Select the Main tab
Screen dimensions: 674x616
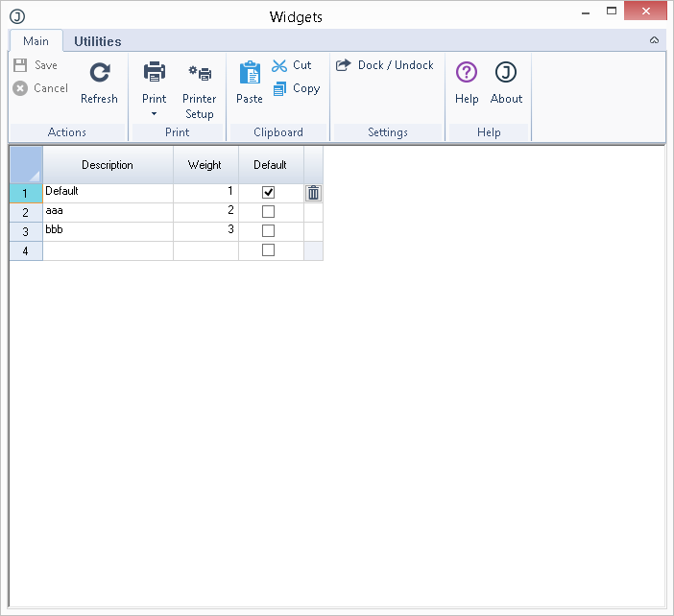coord(36,41)
